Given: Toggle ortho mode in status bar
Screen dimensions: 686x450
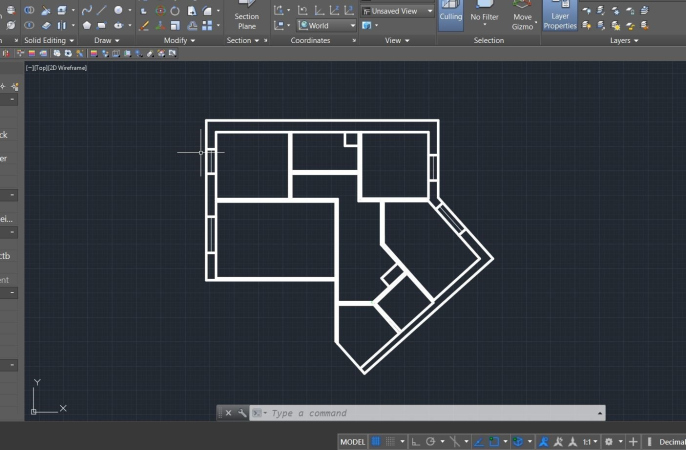Looking at the screenshot, I should (415, 441).
